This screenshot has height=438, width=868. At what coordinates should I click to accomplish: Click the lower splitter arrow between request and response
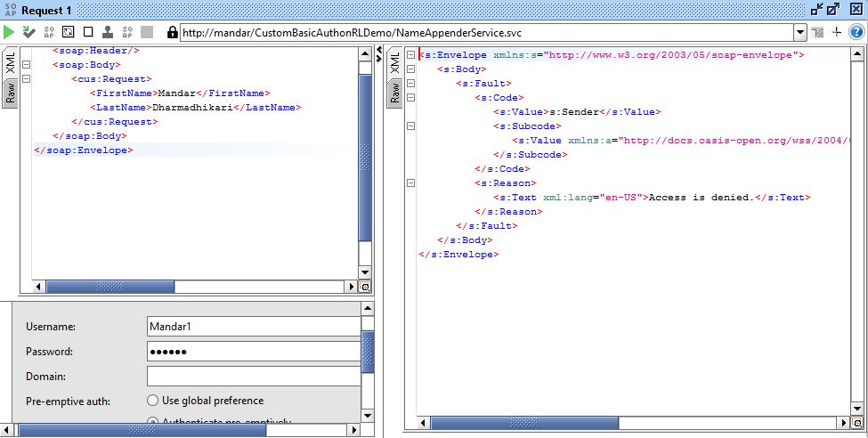pyautogui.click(x=379, y=58)
